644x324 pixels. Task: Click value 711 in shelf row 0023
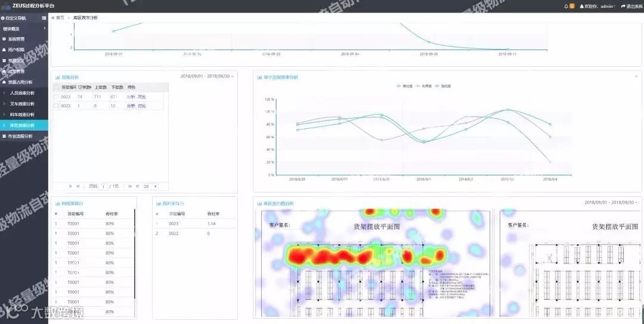[x=97, y=97]
